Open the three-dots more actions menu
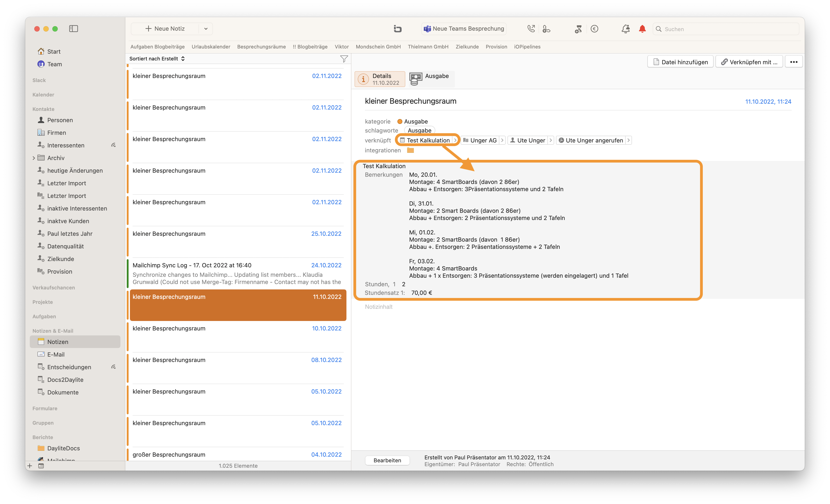The height and width of the screenshot is (504, 830). point(794,62)
